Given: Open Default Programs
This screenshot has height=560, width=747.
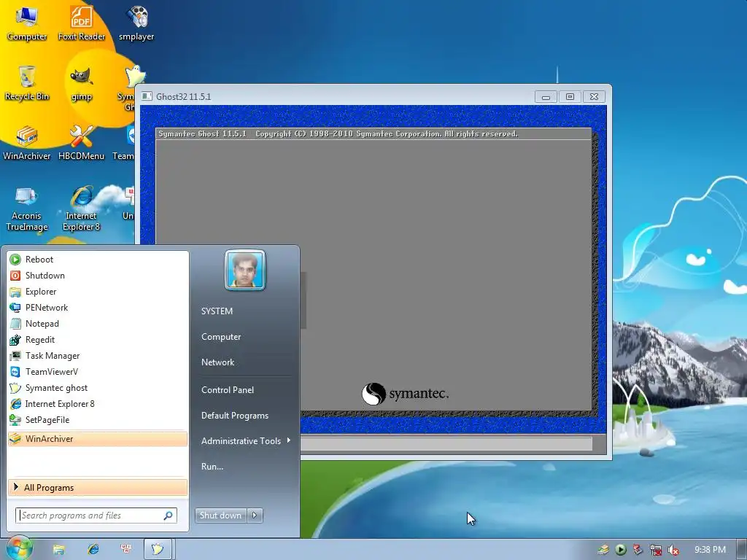Looking at the screenshot, I should tap(235, 416).
